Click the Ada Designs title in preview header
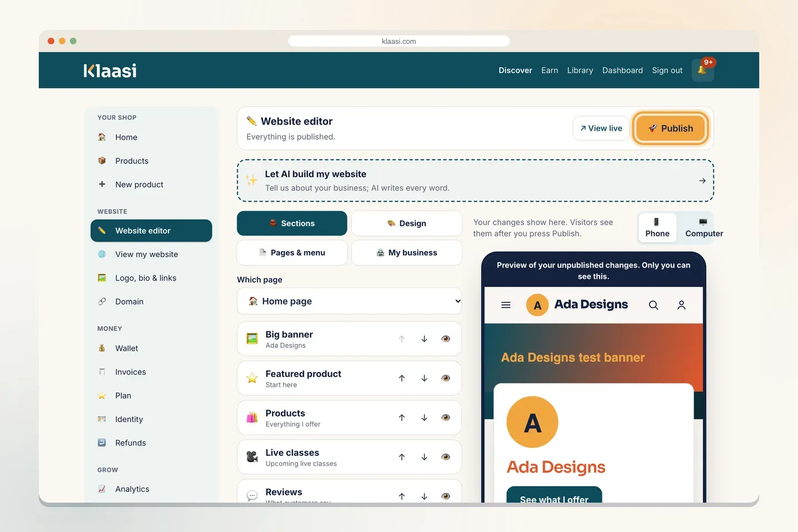Viewport: 798px width, 532px height. 591,304
